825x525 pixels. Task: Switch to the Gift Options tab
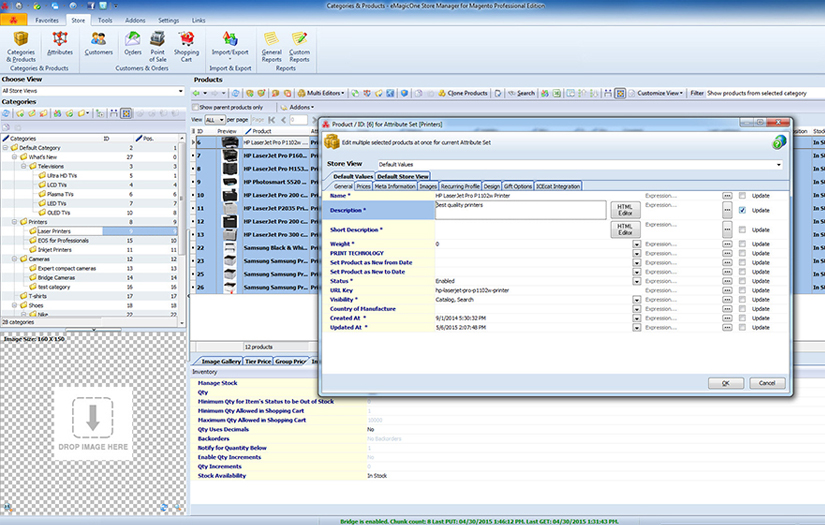518,186
